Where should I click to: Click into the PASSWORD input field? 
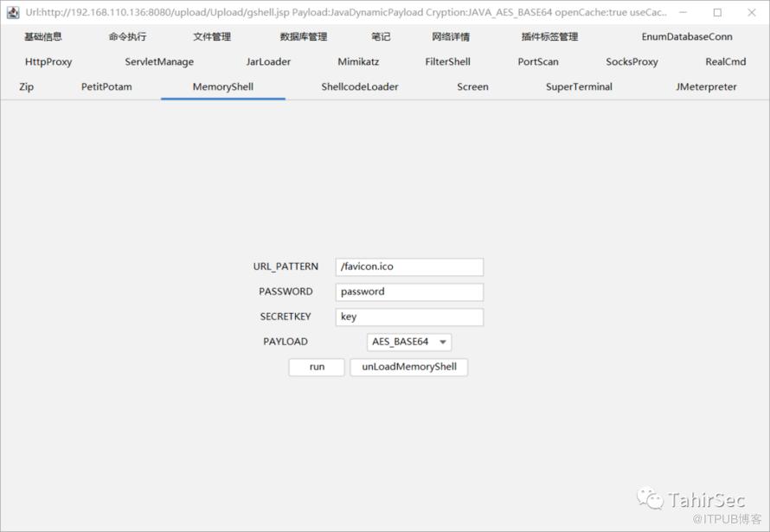[x=409, y=292]
